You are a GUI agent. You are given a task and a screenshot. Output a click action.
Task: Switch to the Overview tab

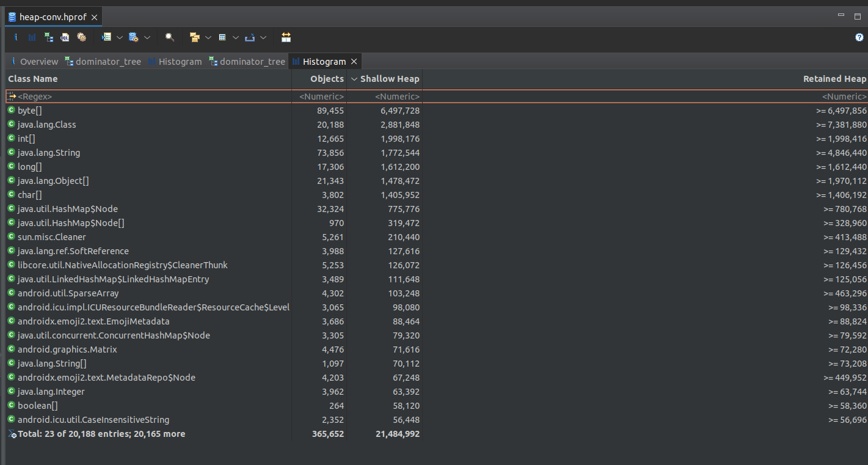point(34,62)
